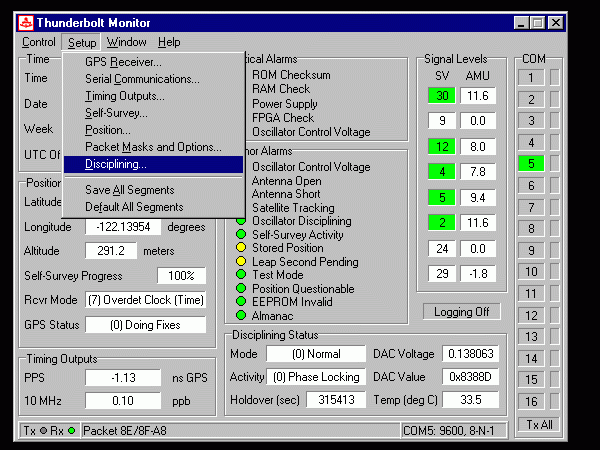Image resolution: width=600 pixels, height=450 pixels.
Task: Select COM port 9 button
Action: 531,250
